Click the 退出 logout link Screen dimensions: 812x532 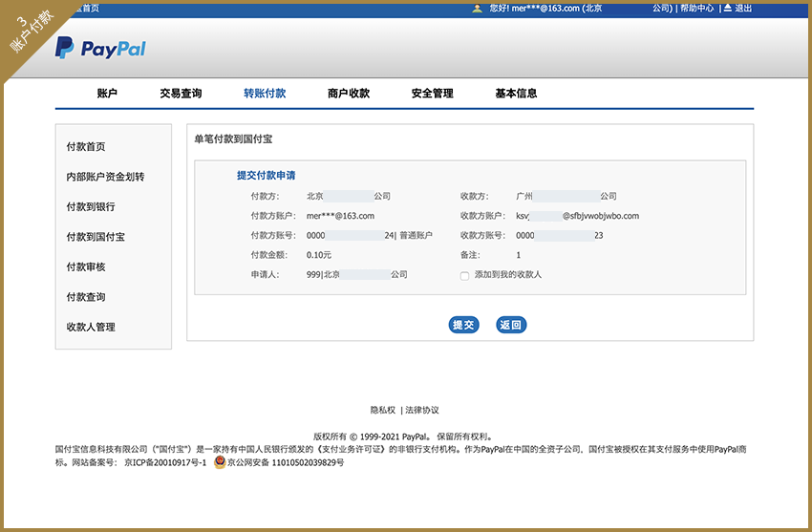tap(743, 8)
